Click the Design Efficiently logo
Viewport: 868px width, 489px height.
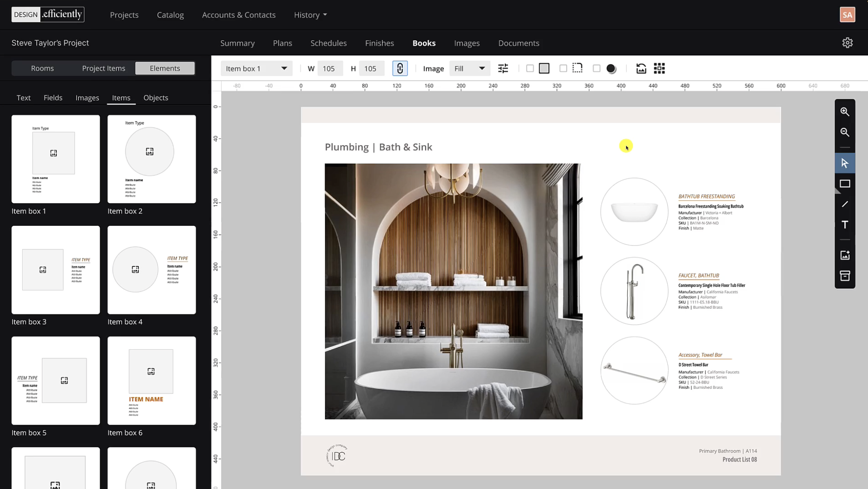click(48, 14)
